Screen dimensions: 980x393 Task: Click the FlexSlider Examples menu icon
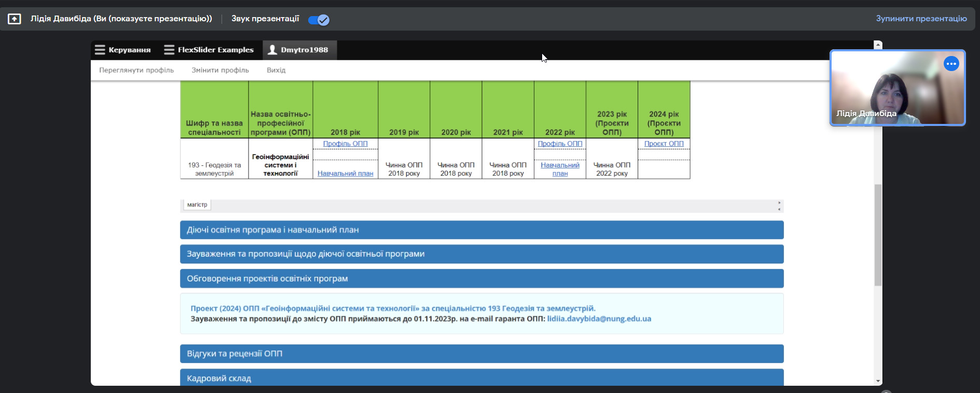coord(169,50)
